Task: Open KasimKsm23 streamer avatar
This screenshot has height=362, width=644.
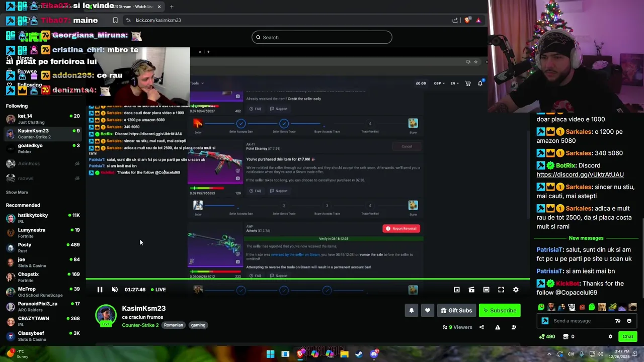Action: coord(106,315)
